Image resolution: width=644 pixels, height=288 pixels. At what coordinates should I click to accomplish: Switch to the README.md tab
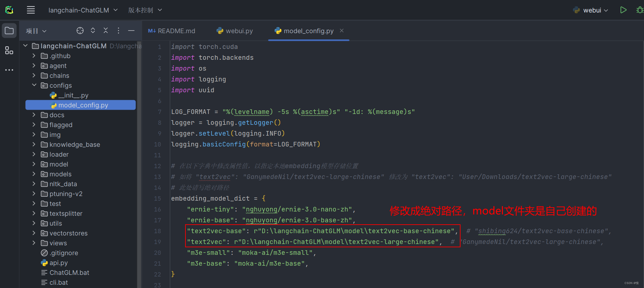tap(172, 31)
